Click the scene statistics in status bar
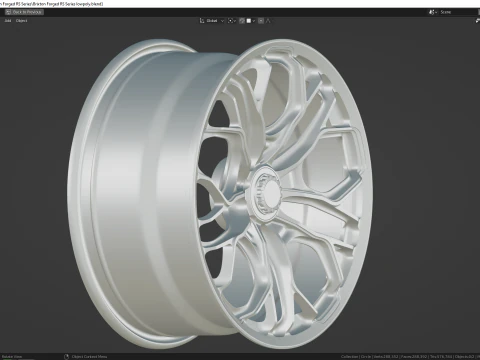Image resolution: width=480 pixels, height=360 pixels. pos(410,357)
